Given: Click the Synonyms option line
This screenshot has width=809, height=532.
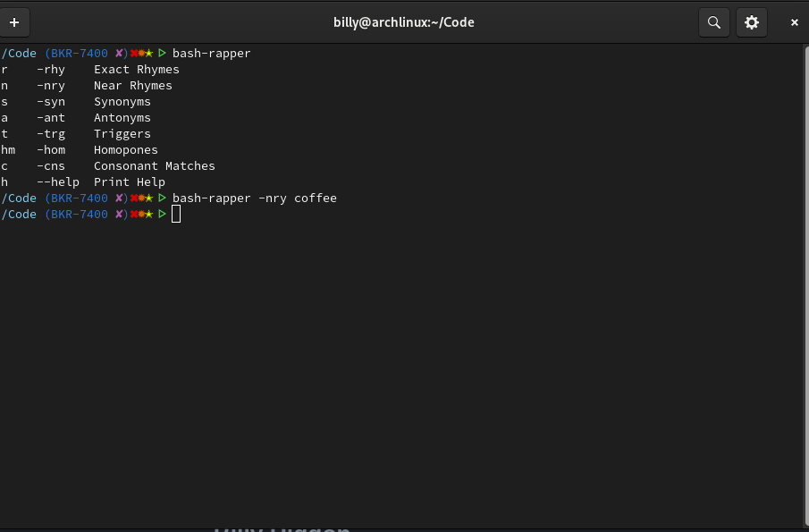Looking at the screenshot, I should click(x=76, y=102).
